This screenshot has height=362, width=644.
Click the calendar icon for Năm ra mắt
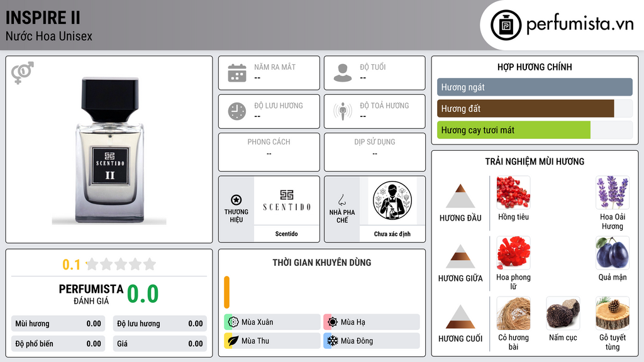237,73
